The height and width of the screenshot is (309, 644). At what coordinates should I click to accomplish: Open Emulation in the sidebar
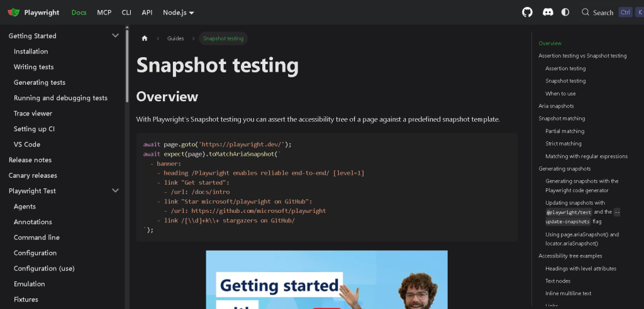point(29,284)
